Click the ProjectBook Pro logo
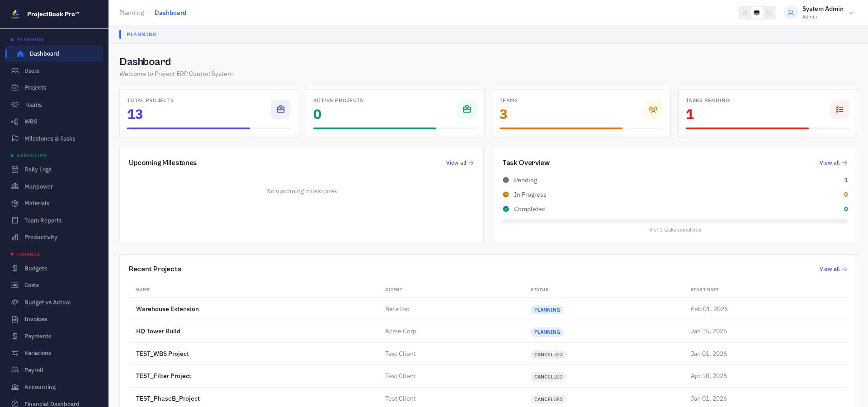 15,14
